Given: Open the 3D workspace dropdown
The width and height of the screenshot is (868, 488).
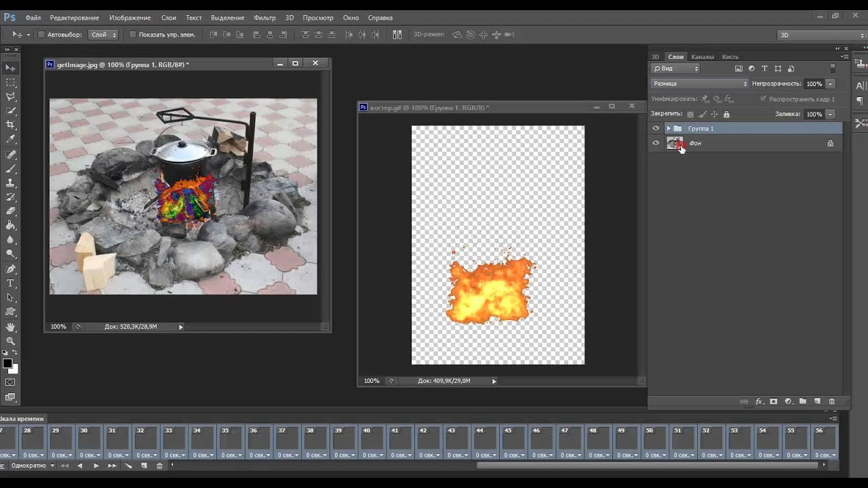Looking at the screenshot, I should [823, 35].
